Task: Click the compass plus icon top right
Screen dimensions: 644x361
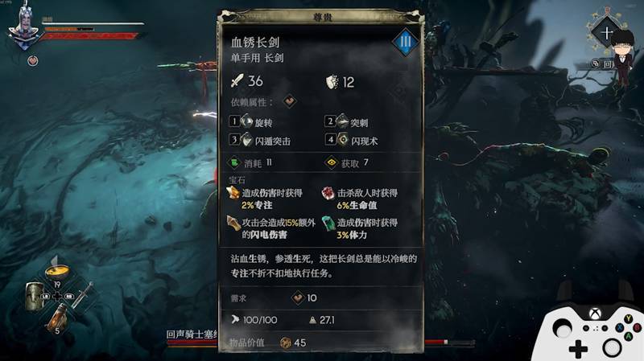Action: pyautogui.click(x=607, y=33)
